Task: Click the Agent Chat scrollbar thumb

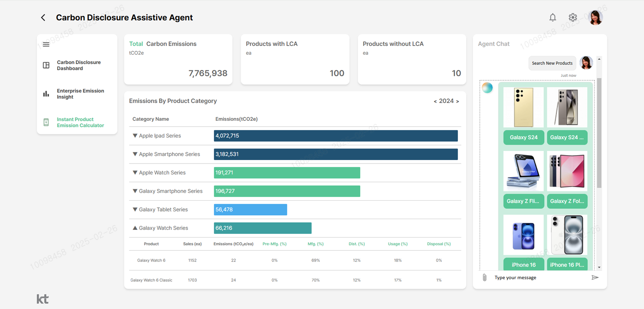Action: (x=599, y=133)
